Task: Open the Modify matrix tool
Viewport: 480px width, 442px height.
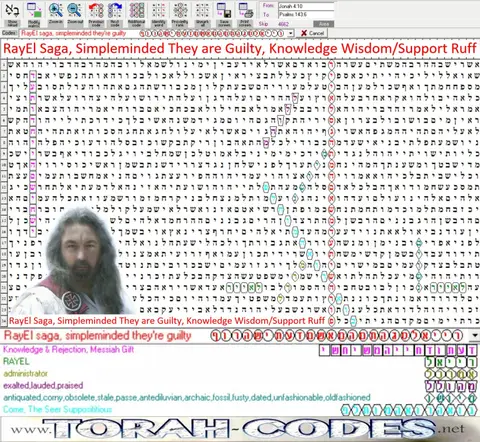Action: (x=34, y=14)
